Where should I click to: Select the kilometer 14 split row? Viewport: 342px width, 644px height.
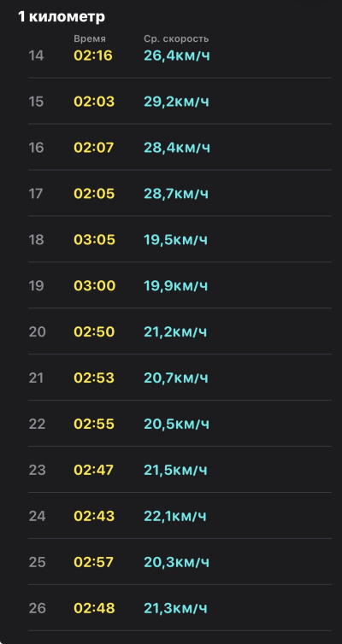click(x=180, y=55)
